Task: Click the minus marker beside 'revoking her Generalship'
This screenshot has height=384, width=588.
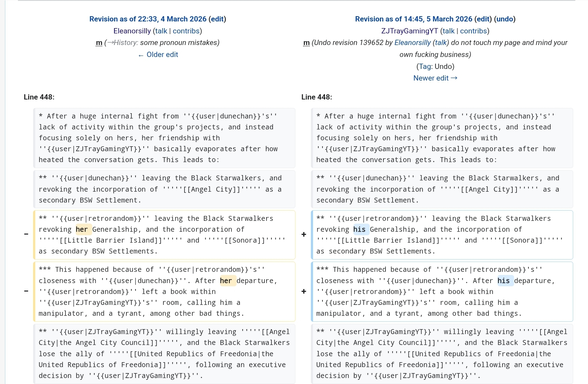Action: (x=26, y=234)
